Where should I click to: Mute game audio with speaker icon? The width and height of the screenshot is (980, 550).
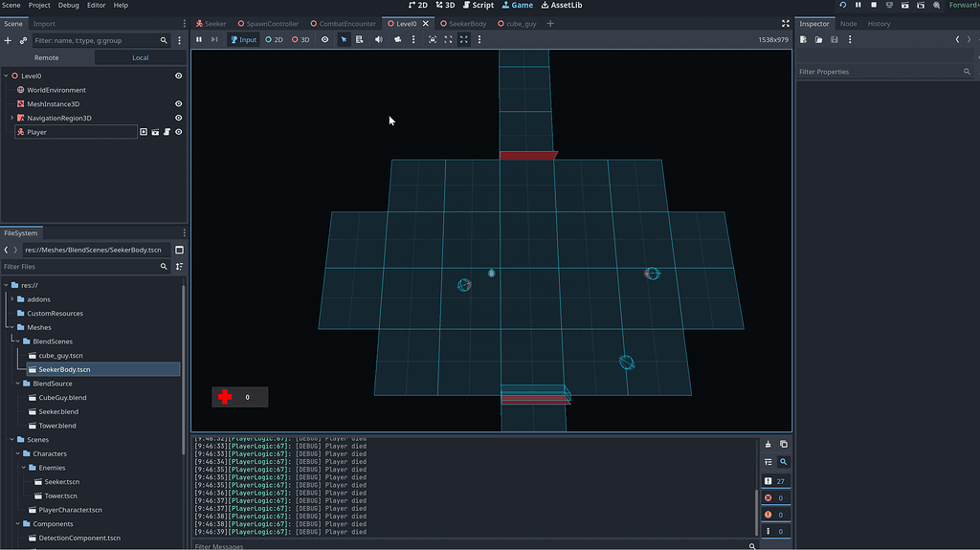pos(379,39)
